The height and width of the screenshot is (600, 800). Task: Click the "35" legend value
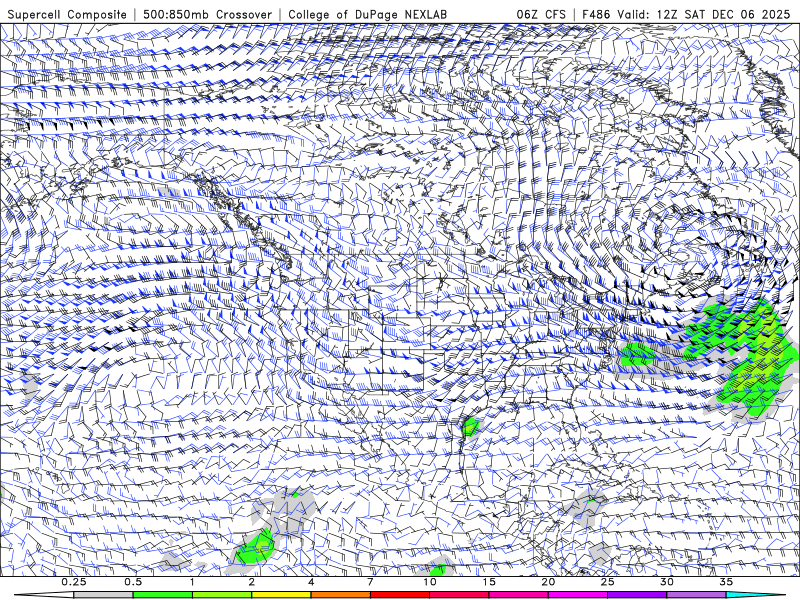(x=726, y=582)
